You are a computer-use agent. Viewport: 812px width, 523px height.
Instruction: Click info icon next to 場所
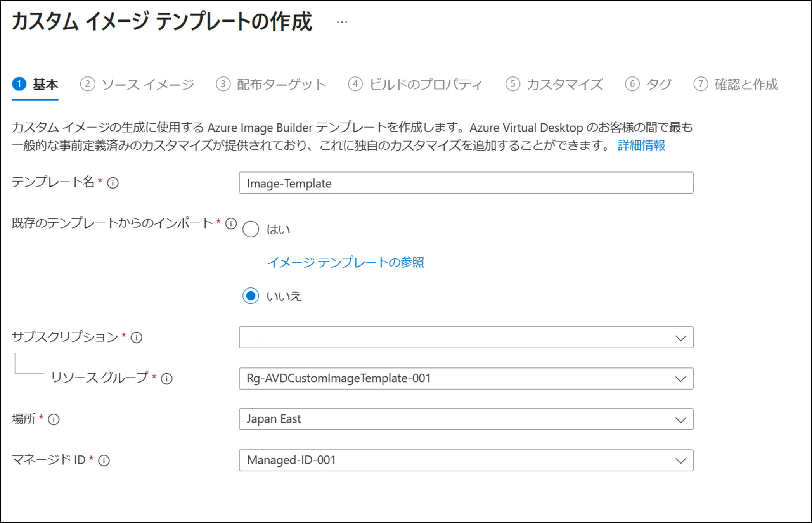tap(54, 419)
